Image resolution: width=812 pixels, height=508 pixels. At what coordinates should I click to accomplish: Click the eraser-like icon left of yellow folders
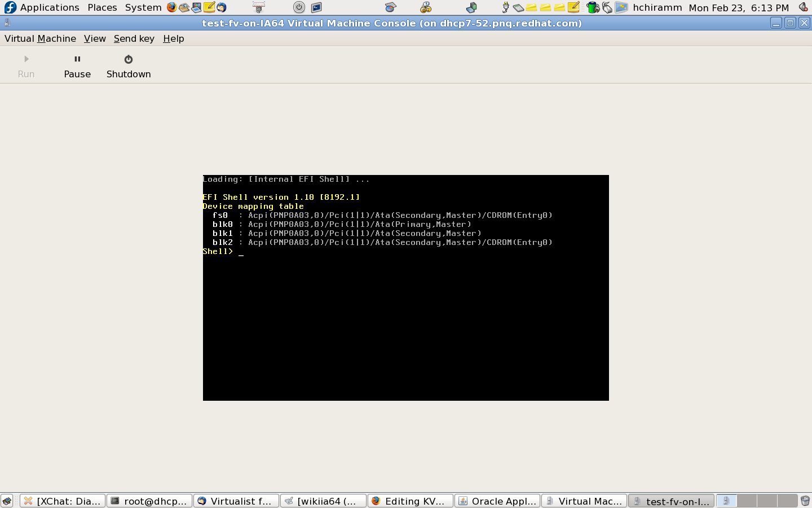(x=518, y=7)
